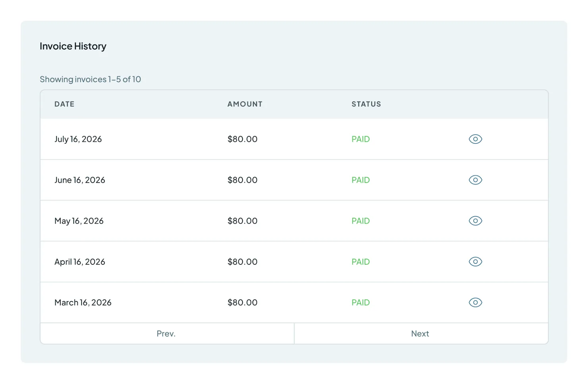View the July 16, 2026 invoice via eye icon
This screenshot has height=384, width=588.
(x=475, y=139)
